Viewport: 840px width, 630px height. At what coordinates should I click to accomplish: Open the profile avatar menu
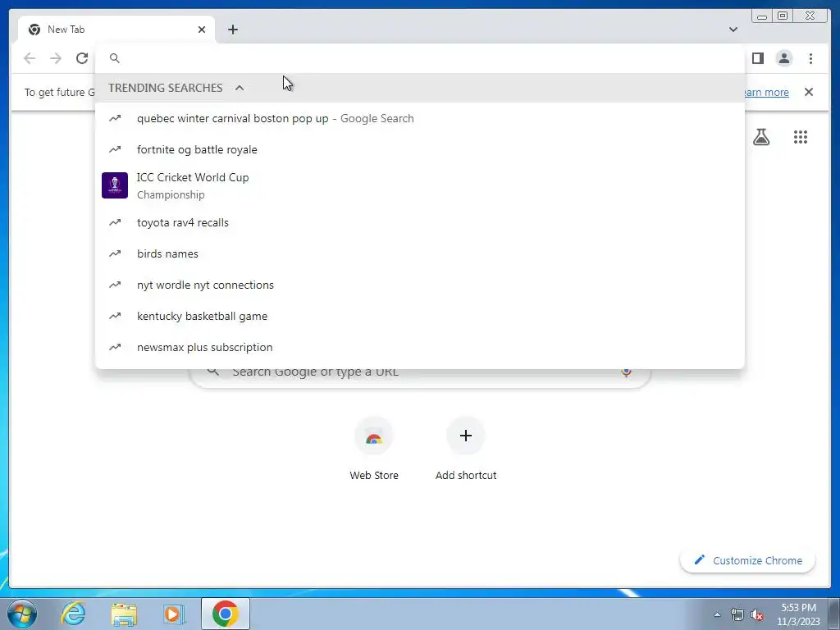pos(784,58)
